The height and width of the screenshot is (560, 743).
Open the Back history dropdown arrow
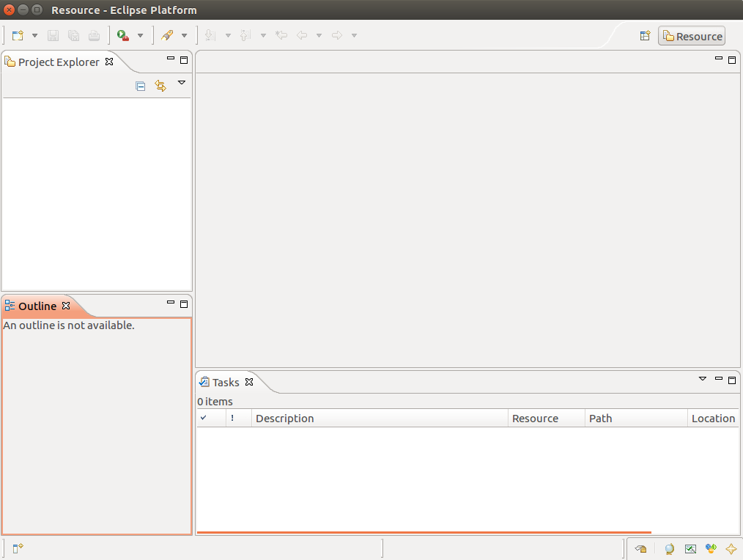coord(319,36)
